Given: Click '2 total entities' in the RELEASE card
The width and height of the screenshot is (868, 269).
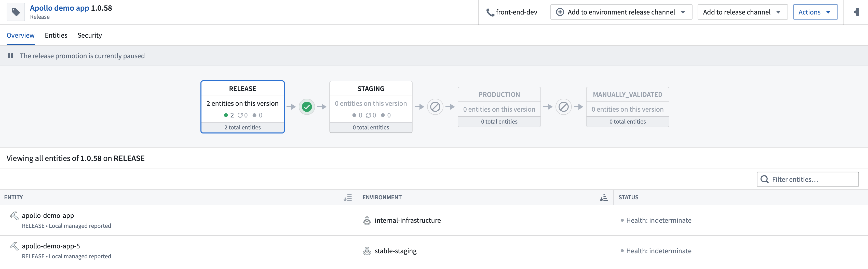Looking at the screenshot, I should (243, 127).
